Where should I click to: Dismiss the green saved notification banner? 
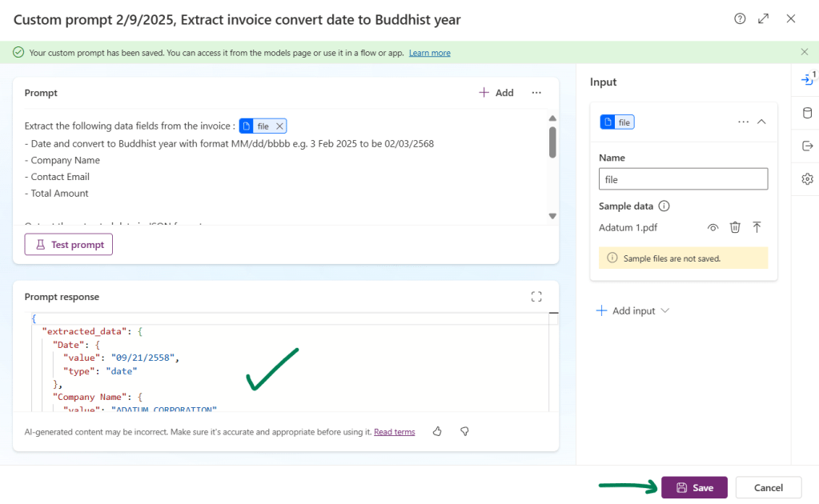pos(805,52)
